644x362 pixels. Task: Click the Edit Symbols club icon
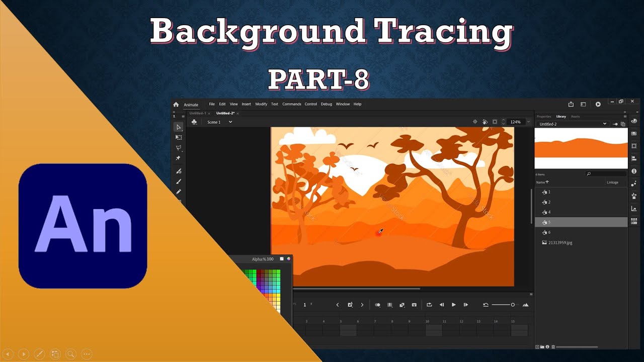coord(194,122)
